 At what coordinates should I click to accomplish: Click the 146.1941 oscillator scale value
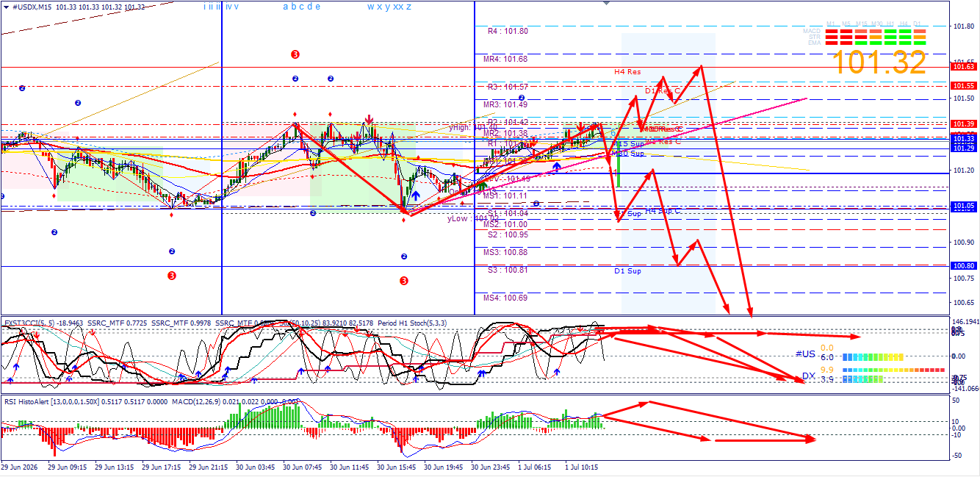click(965, 322)
